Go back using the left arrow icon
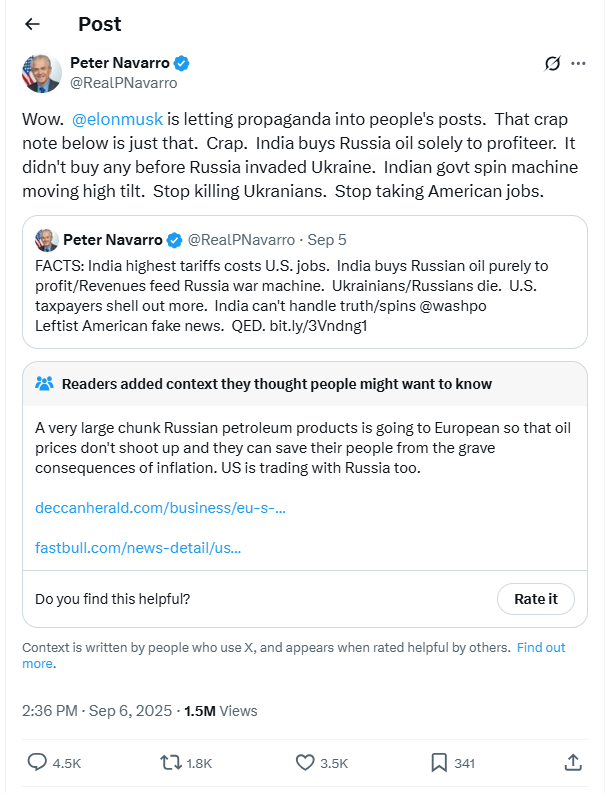The width and height of the screenshot is (616, 793). coord(32,24)
